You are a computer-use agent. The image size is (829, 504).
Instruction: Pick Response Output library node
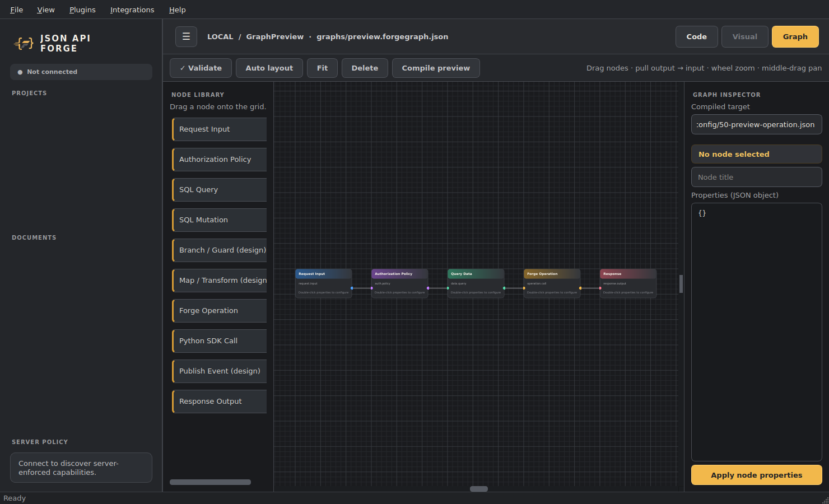click(219, 402)
